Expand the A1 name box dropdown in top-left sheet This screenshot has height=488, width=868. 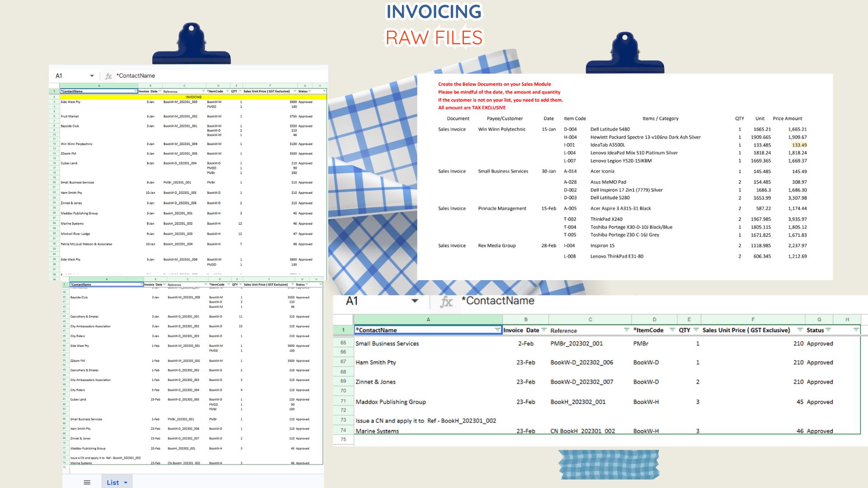click(92, 76)
